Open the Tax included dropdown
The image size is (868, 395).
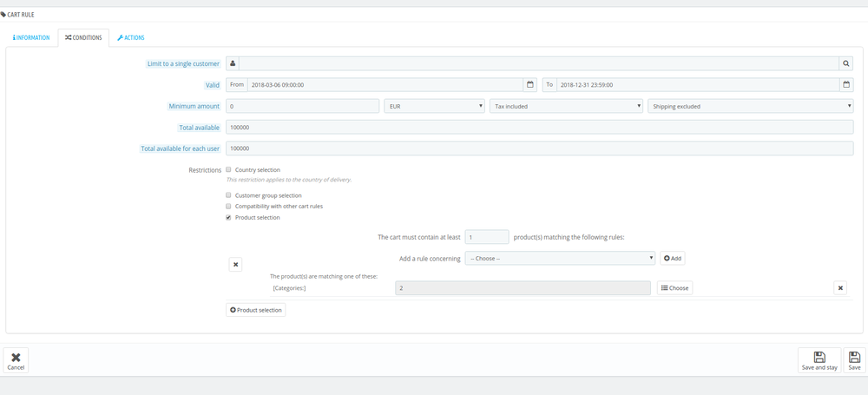(x=566, y=106)
